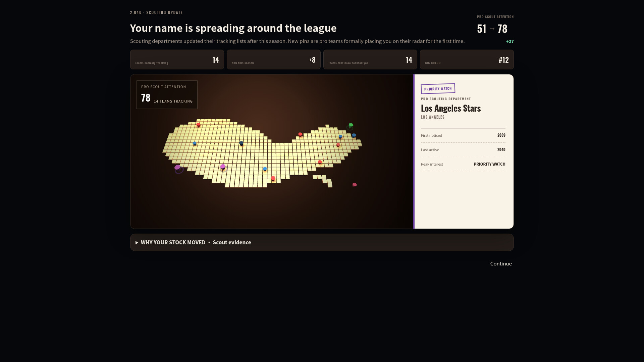Screen dimensions: 644x362
Task: Open the Teams that have scouted you card
Action: [370, 60]
